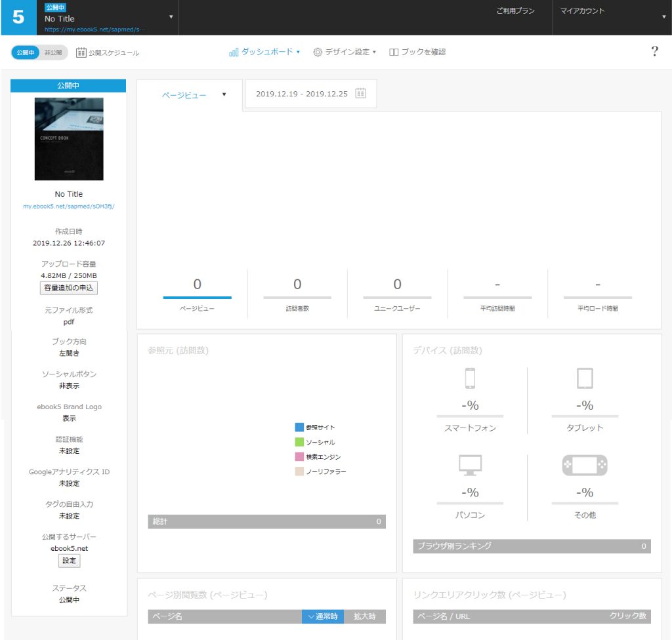The width and height of the screenshot is (672, 640).
Task: Click the blue 参照サイト legend swatch
Action: 299,428
